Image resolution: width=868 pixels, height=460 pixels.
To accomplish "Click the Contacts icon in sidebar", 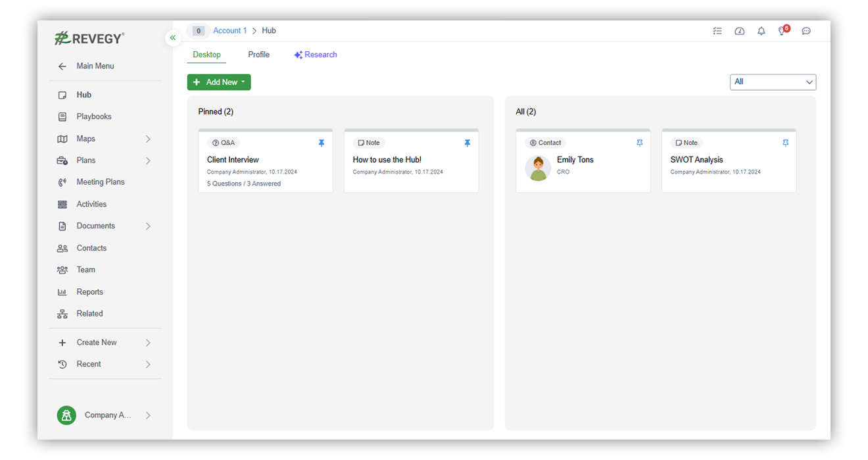I will [62, 248].
